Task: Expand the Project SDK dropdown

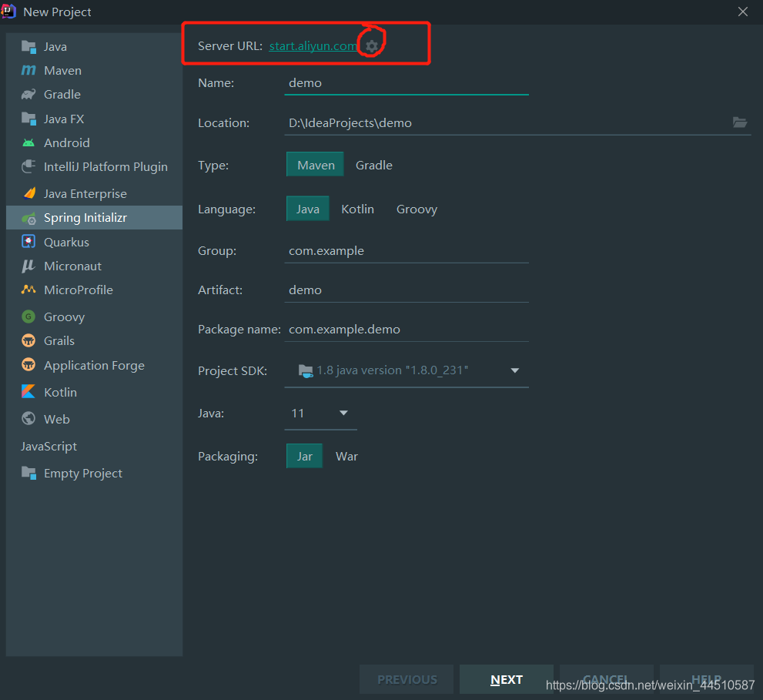Action: [x=515, y=370]
